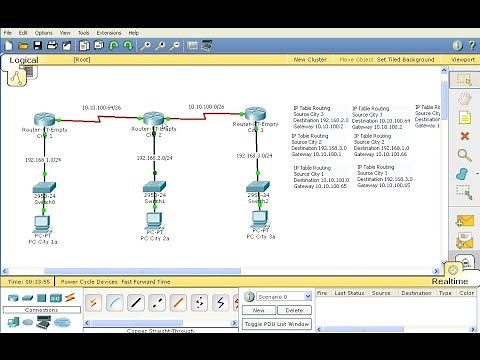
Task: Open help with the question mark icon
Action: (472, 45)
